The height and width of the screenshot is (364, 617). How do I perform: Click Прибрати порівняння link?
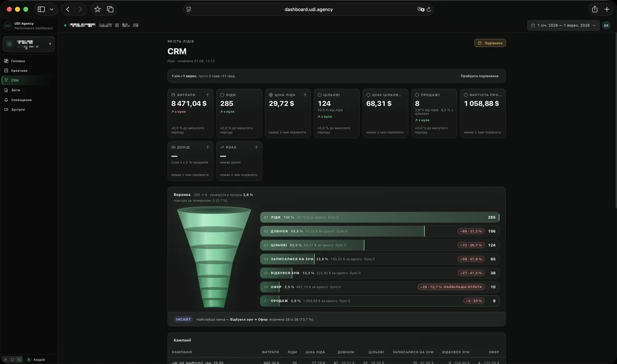point(480,76)
